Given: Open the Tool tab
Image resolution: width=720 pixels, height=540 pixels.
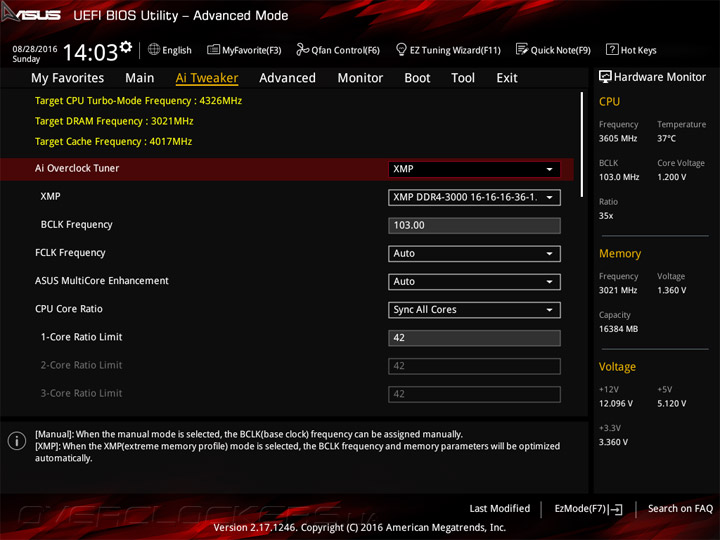Looking at the screenshot, I should [x=463, y=78].
